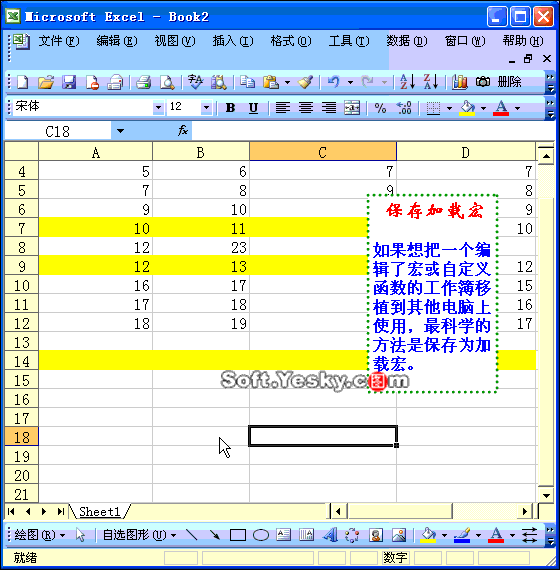This screenshot has height=570, width=560.
Task: Select the Format Painter brush
Action: [305, 82]
